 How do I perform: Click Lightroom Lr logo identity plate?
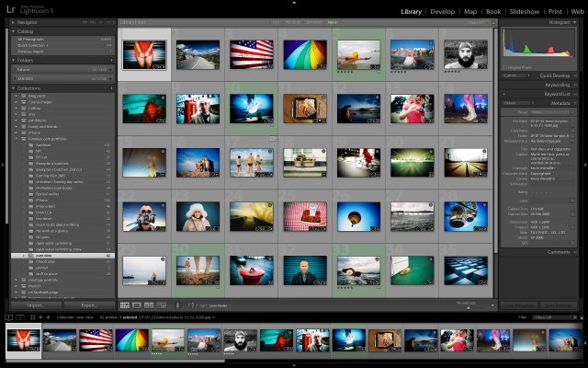tap(10, 10)
